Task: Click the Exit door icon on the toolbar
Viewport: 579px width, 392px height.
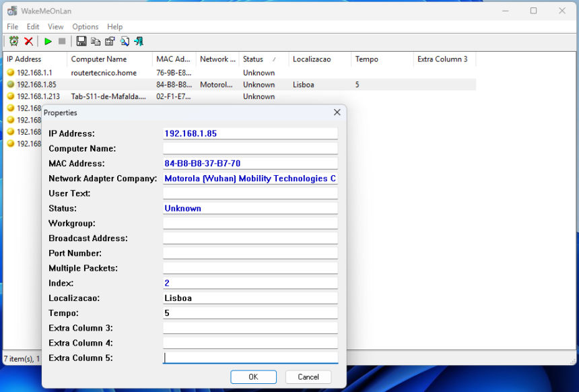Action: (x=139, y=41)
